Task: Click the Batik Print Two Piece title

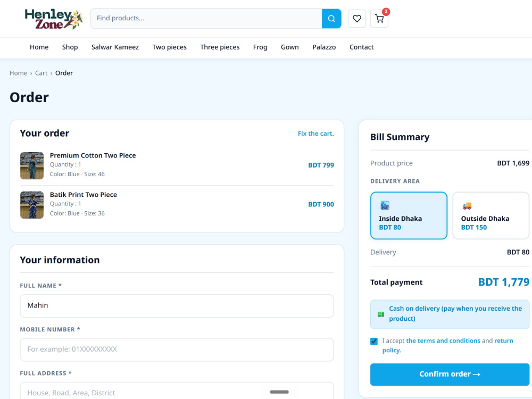Action: coord(84,195)
